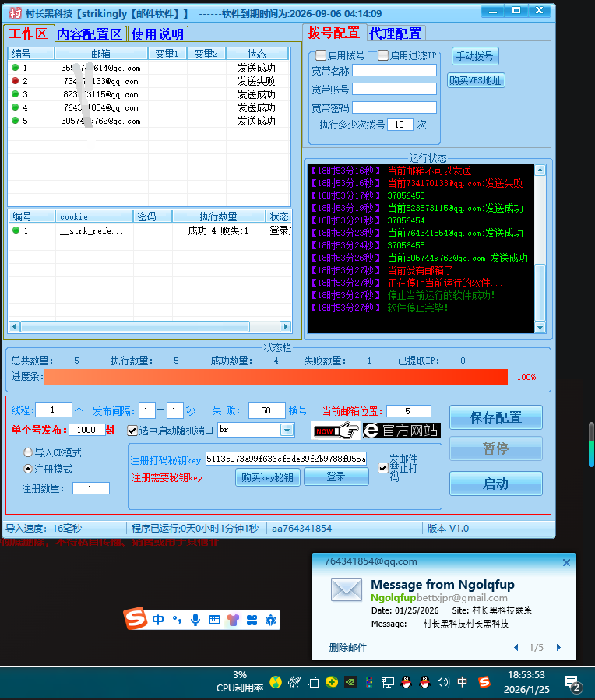
Task: Click the 状态 column header in email table
Action: click(x=257, y=54)
